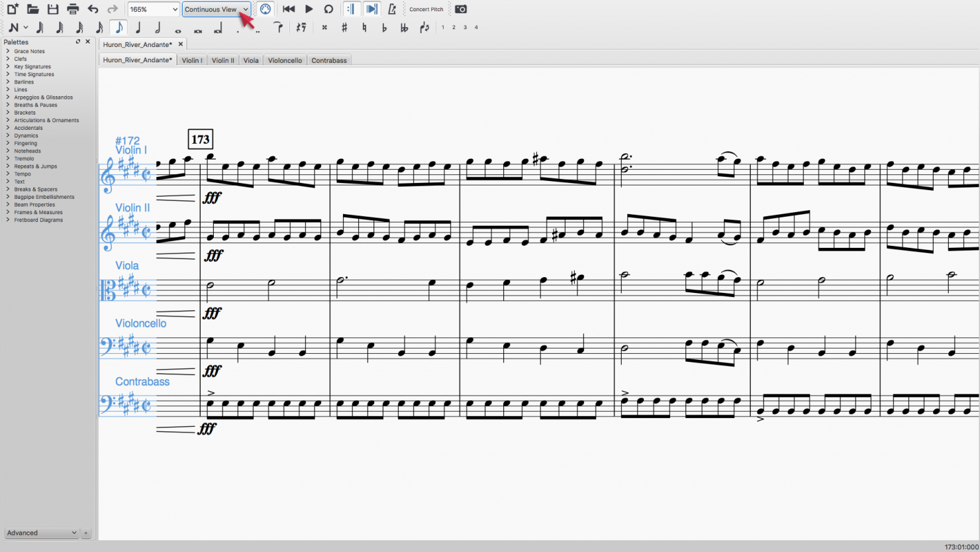
Task: Toggle Concert Pitch mode
Action: 426,9
